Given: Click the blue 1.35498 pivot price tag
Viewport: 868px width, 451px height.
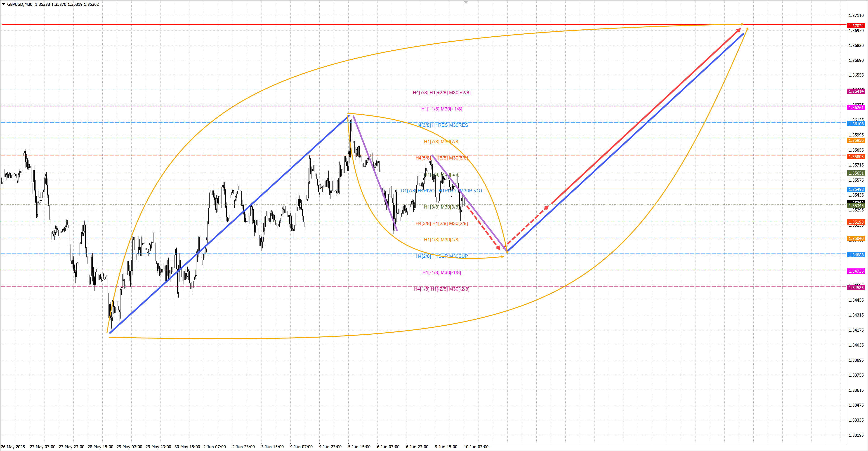Looking at the screenshot, I should [856, 189].
